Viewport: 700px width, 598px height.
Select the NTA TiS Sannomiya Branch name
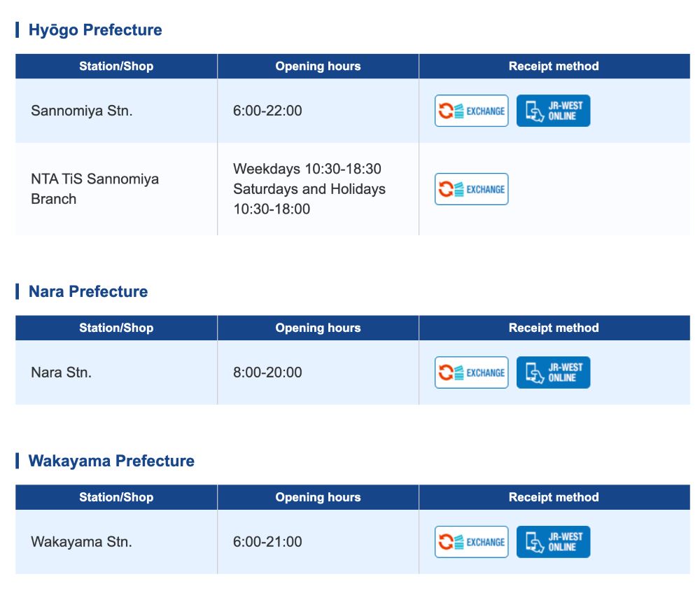[x=94, y=189]
